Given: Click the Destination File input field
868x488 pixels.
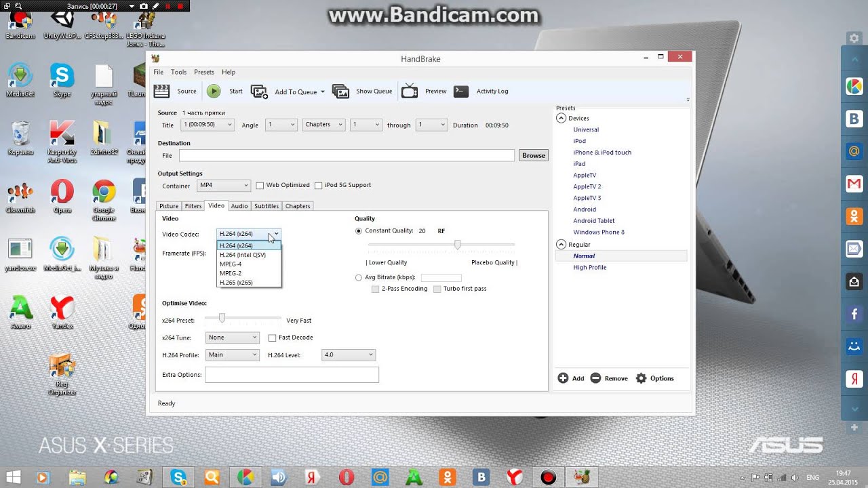Looking at the screenshot, I should point(347,155).
